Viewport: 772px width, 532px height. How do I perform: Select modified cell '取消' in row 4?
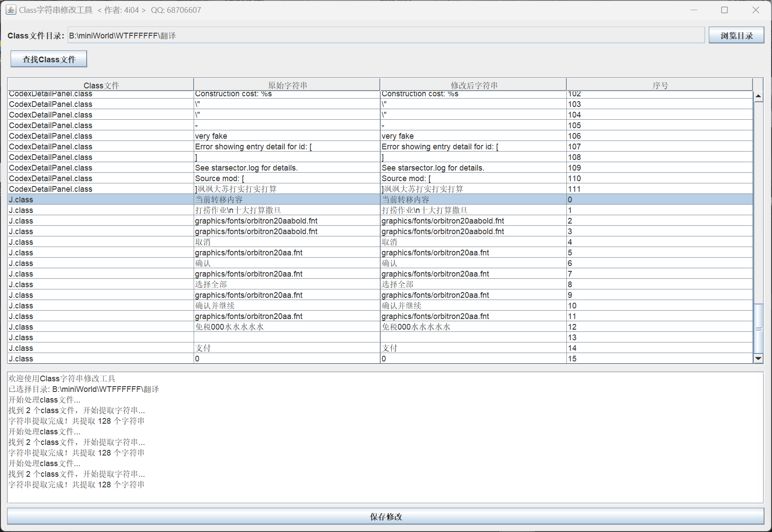[x=473, y=242]
